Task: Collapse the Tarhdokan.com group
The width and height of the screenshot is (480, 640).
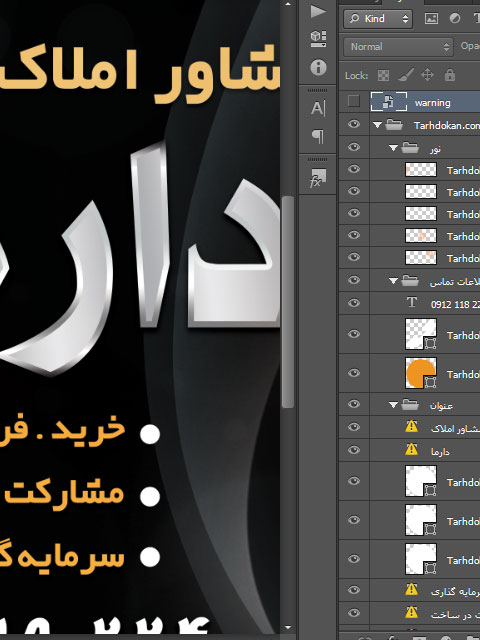Action: pos(378,125)
